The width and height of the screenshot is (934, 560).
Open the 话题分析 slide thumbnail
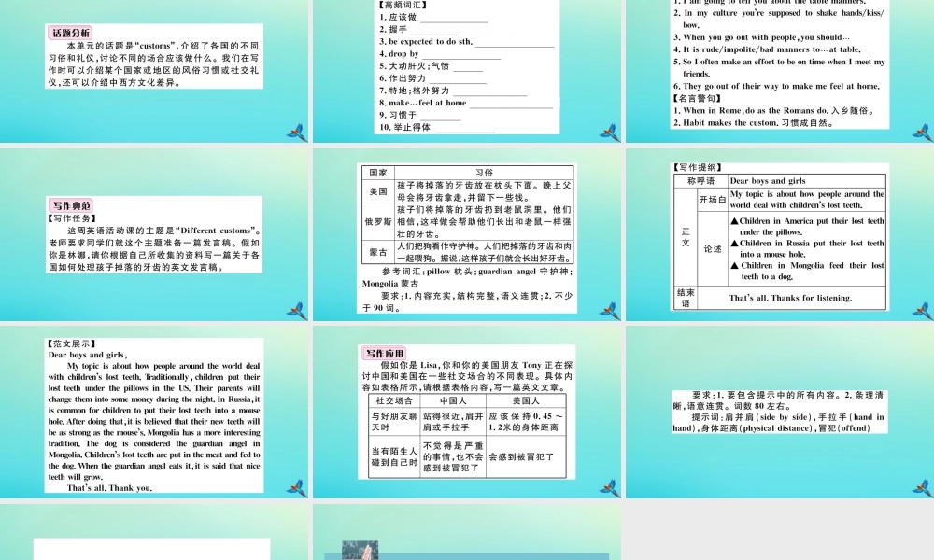154,71
